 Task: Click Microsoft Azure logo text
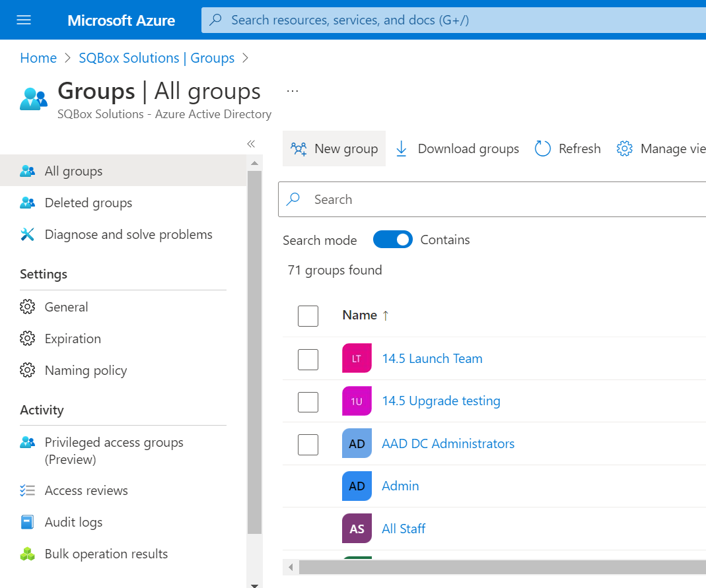121,20
